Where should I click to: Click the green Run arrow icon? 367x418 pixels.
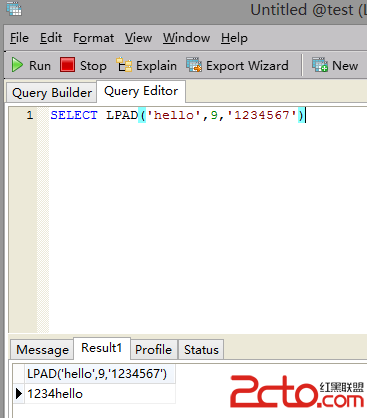[17, 65]
